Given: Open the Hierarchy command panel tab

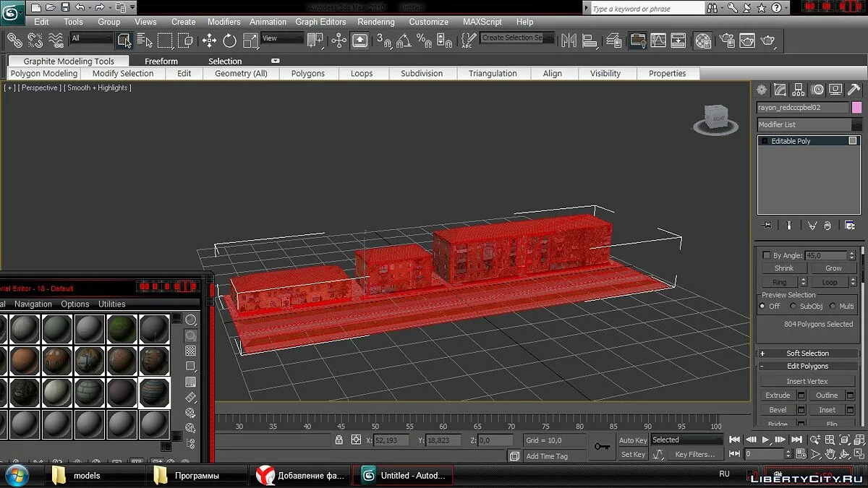Looking at the screenshot, I should coord(799,90).
